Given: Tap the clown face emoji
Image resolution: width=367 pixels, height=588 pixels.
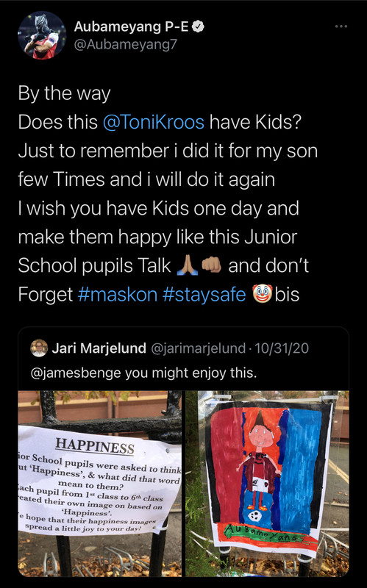Looking at the screenshot, I should pyautogui.click(x=262, y=293).
